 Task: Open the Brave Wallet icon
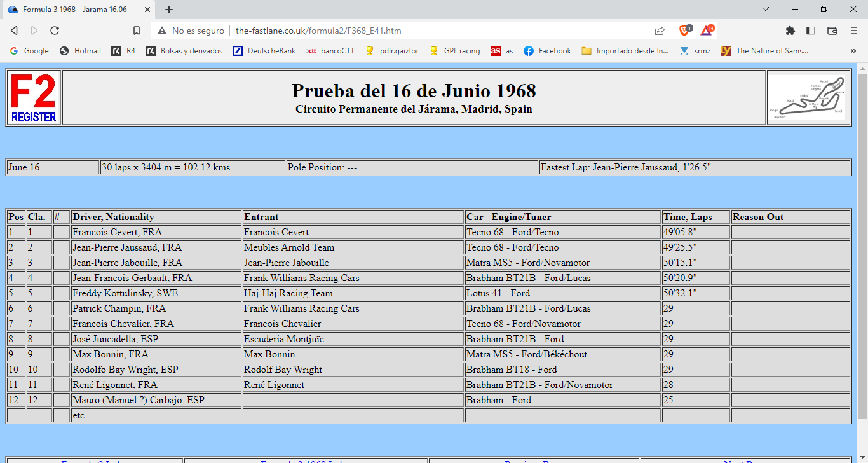point(832,31)
